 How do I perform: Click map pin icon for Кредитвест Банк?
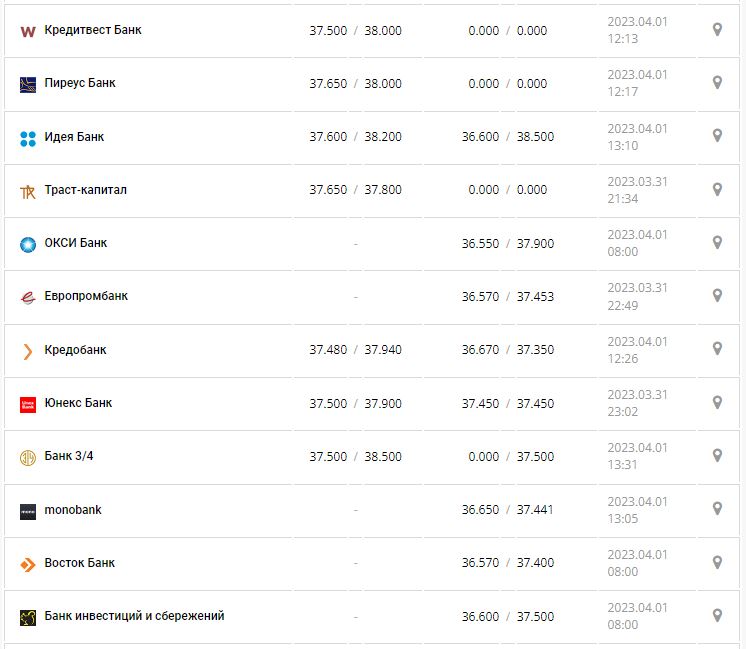[x=717, y=30]
